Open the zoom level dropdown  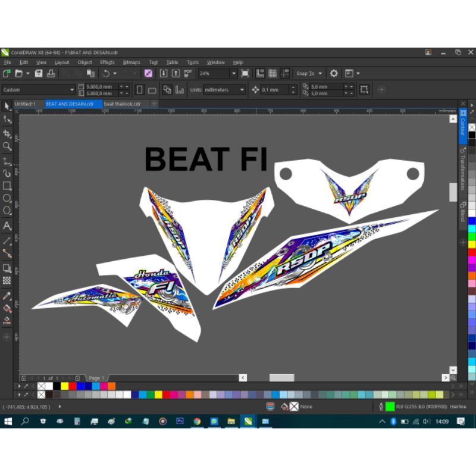[233, 73]
